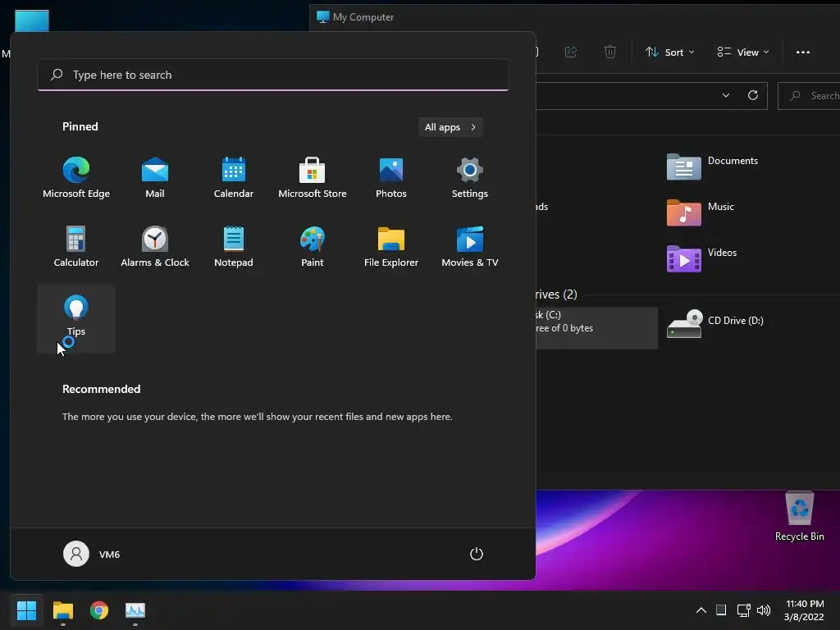This screenshot has width=840, height=630.
Task: Select the Music folder
Action: pyautogui.click(x=701, y=212)
